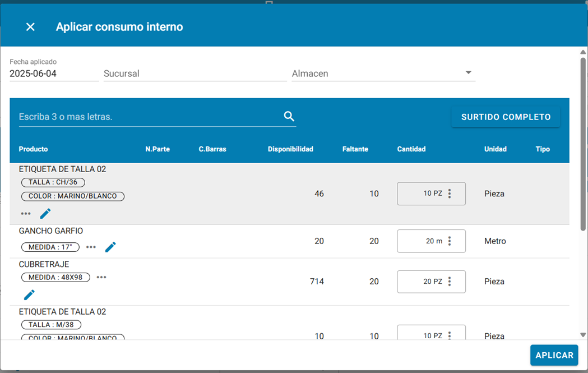Screen dimensions: 588x373
Task: Open ellipsis options beside MEDIDA : 17"
Action: click(x=91, y=247)
